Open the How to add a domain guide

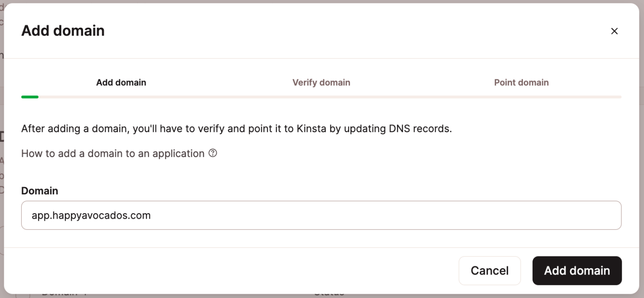tap(112, 153)
